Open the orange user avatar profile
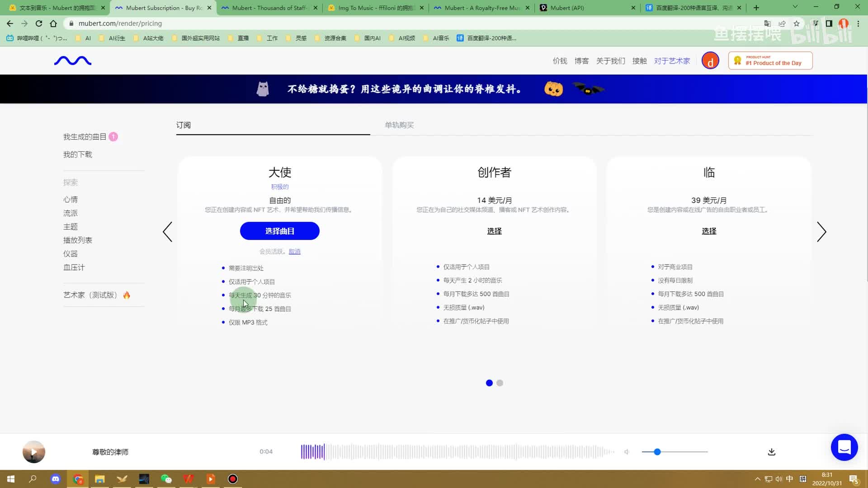The height and width of the screenshot is (488, 868). click(x=710, y=61)
